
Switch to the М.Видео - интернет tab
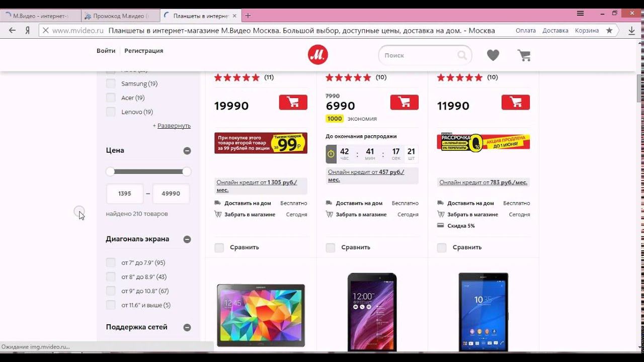(x=40, y=16)
